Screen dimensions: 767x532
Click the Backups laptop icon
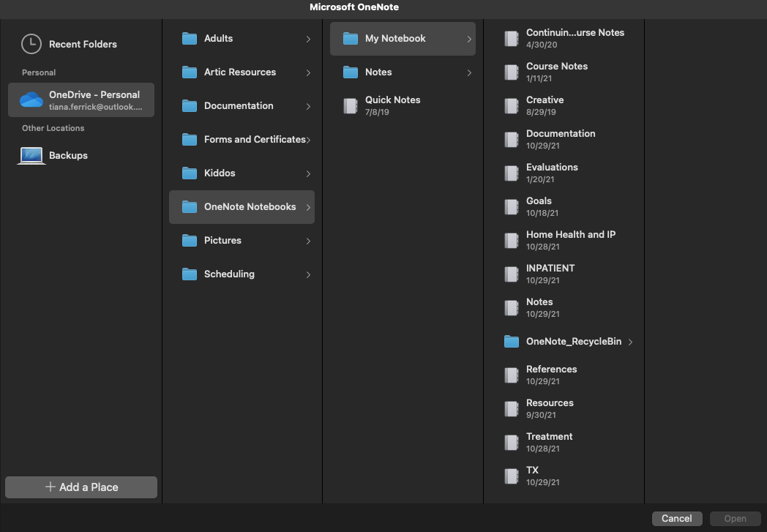click(31, 155)
